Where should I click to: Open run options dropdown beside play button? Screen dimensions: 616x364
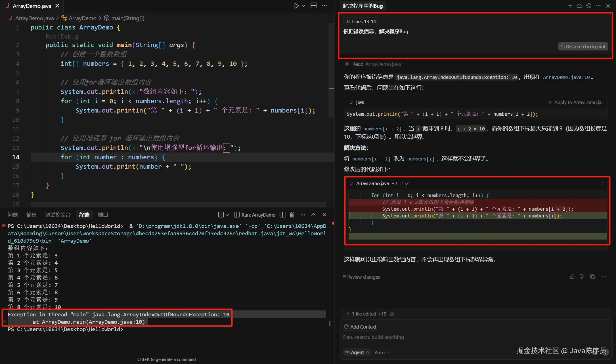304,6
